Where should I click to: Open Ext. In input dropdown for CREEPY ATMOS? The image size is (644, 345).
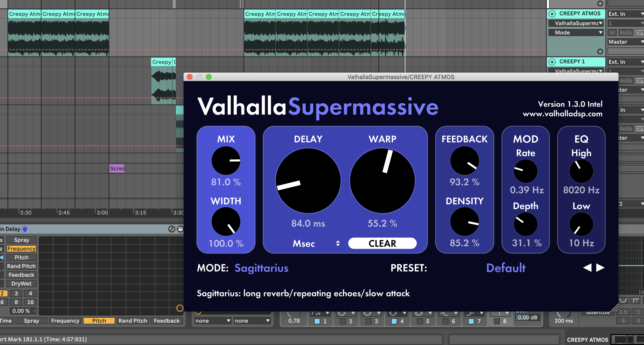[626, 14]
